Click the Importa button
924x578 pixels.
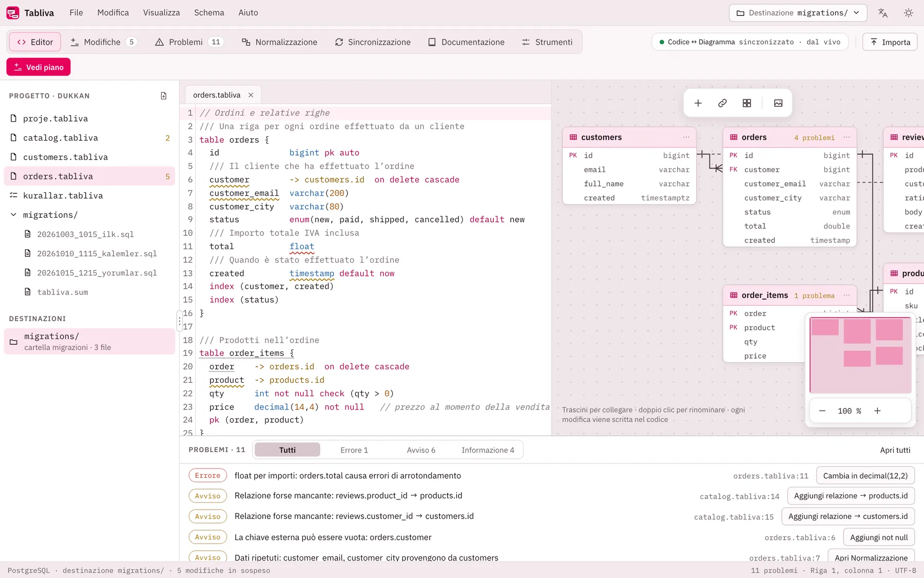pyautogui.click(x=890, y=42)
